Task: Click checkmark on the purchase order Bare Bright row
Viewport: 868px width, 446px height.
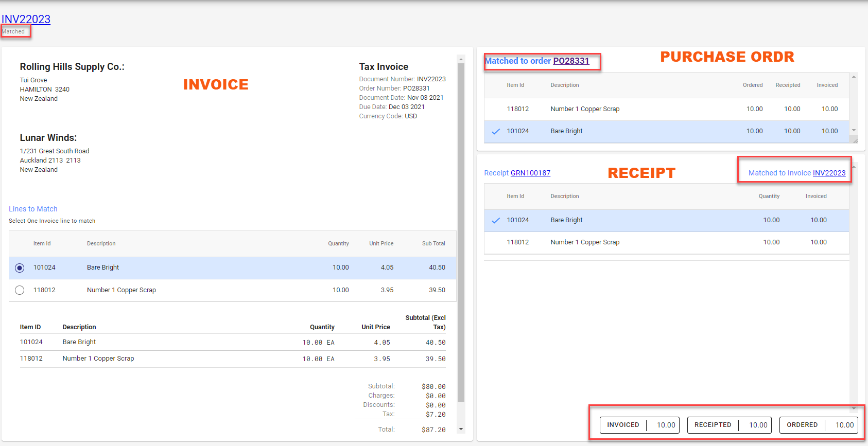Action: click(496, 131)
